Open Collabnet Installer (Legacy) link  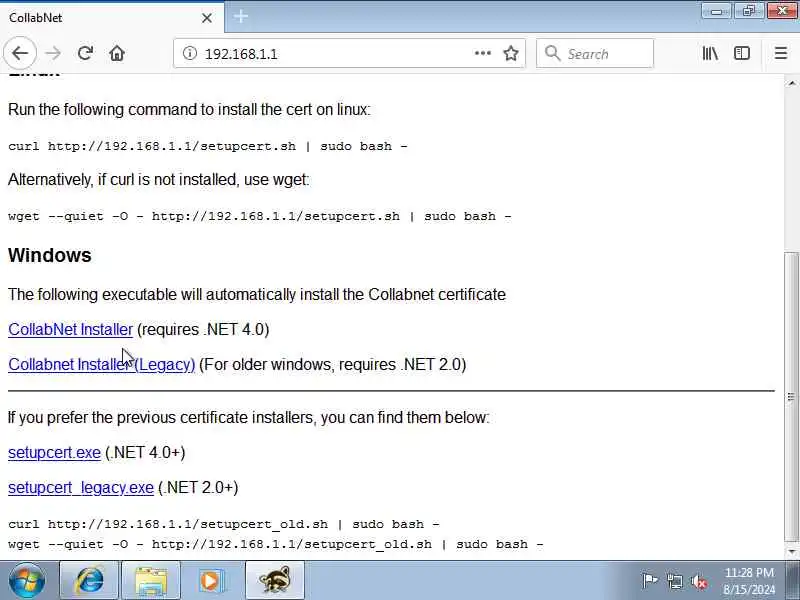(x=102, y=364)
